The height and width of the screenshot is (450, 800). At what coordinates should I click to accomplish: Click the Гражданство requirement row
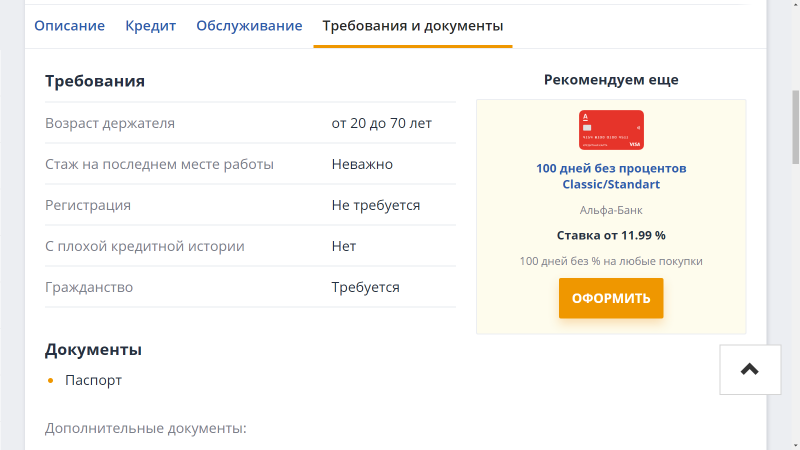250,287
